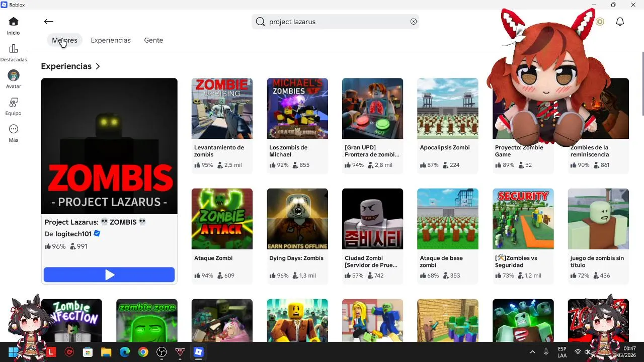Click the search magnifier icon
Viewport: 644px width, 362px height.
260,22
